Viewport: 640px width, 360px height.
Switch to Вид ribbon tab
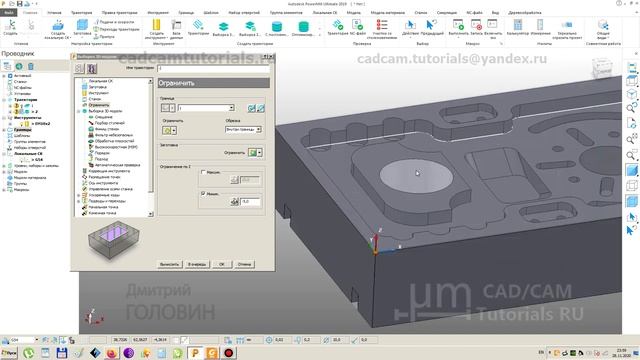[495, 13]
